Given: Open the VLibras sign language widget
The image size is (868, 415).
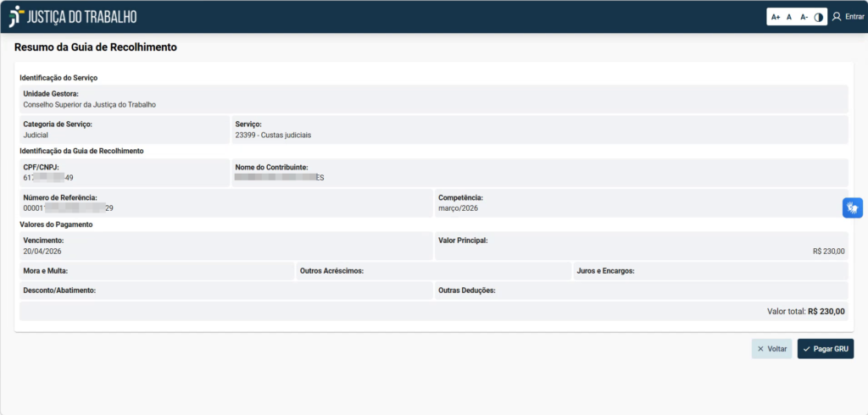Looking at the screenshot, I should click(x=852, y=207).
